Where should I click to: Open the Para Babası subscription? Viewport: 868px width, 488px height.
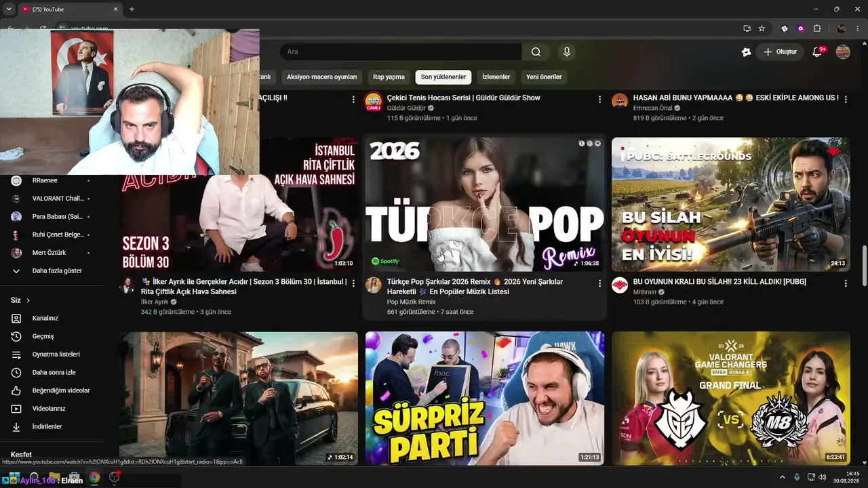click(57, 216)
